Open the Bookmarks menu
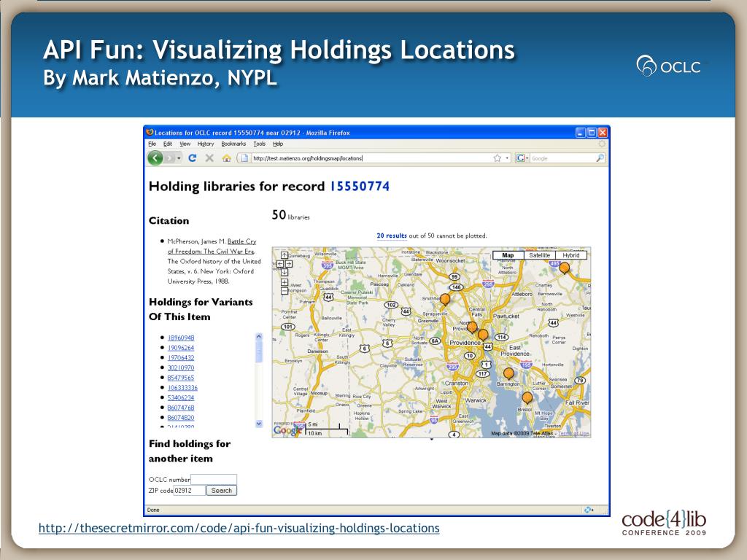 point(233,144)
